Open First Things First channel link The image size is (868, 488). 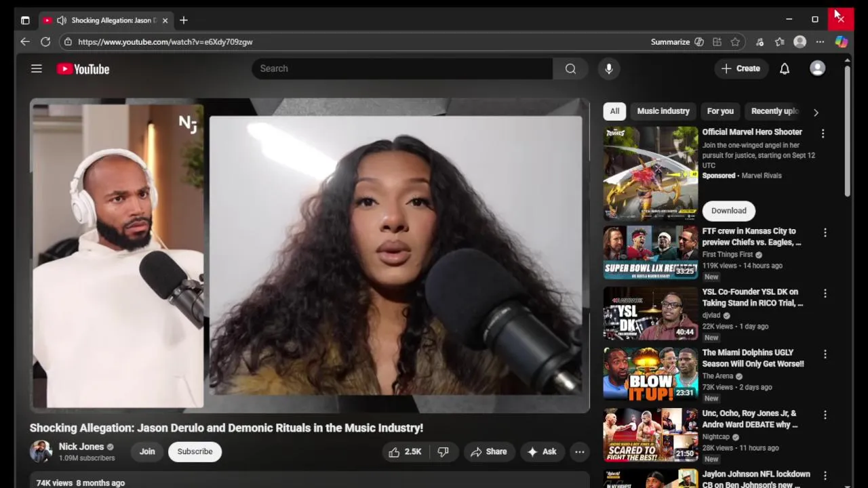click(x=729, y=254)
